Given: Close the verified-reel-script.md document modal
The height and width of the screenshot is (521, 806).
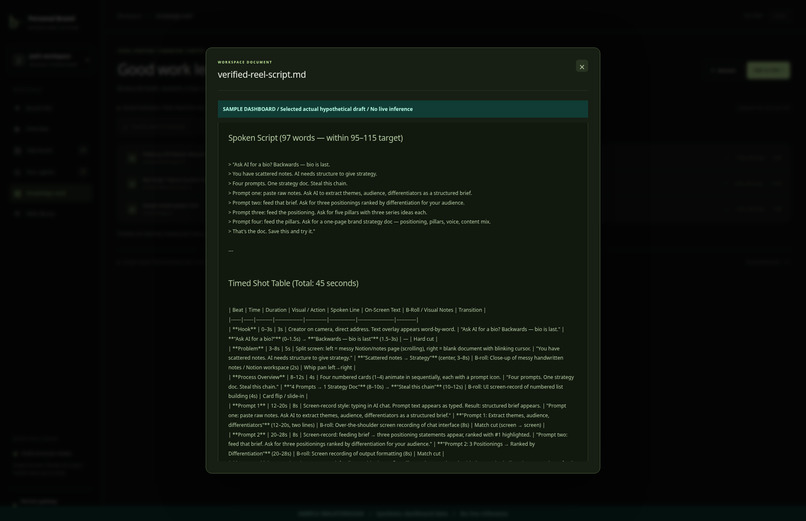Looking at the screenshot, I should point(581,67).
